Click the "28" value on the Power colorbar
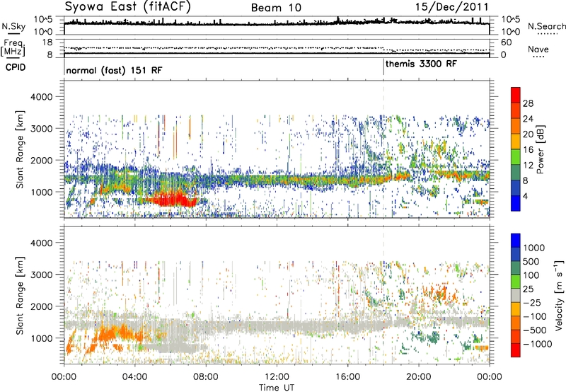The width and height of the screenshot is (566, 392). [x=528, y=103]
